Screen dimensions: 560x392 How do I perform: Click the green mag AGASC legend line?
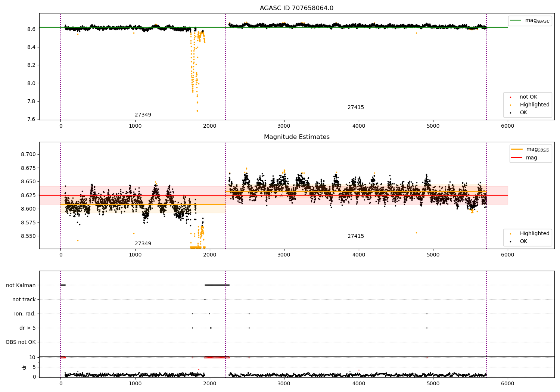[x=516, y=21]
